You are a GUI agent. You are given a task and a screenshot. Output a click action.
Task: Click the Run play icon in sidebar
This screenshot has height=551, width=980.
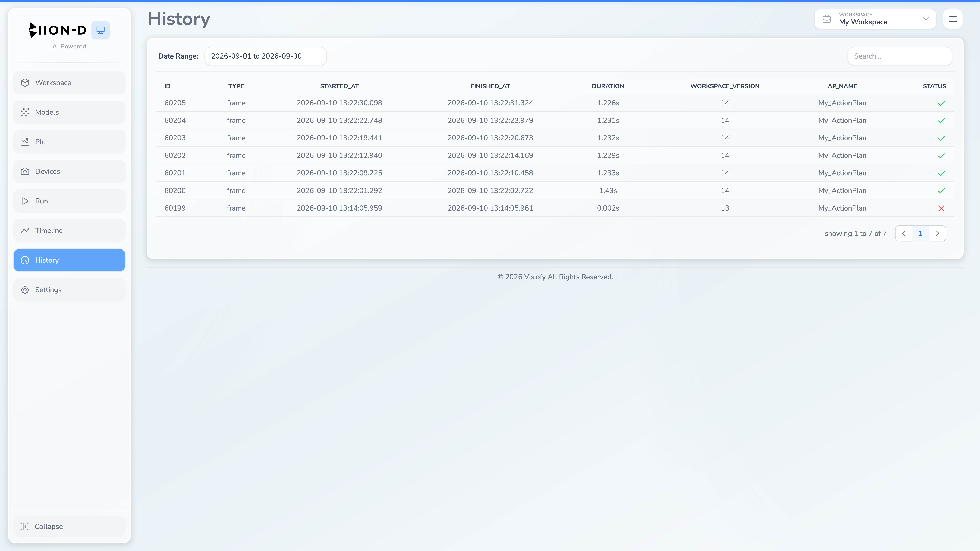point(25,201)
